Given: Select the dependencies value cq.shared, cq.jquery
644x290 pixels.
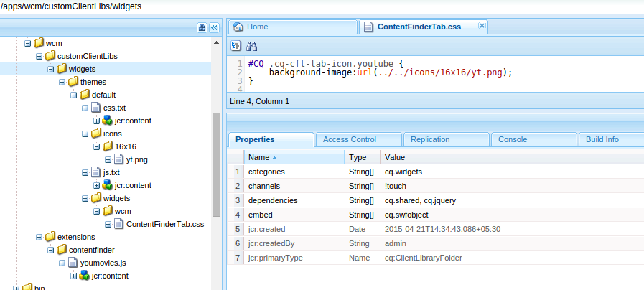Looking at the screenshot, I should (420, 200).
